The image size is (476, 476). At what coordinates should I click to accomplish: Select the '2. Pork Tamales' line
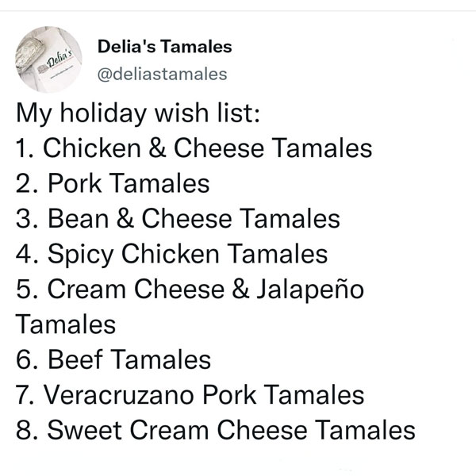pos(113,183)
